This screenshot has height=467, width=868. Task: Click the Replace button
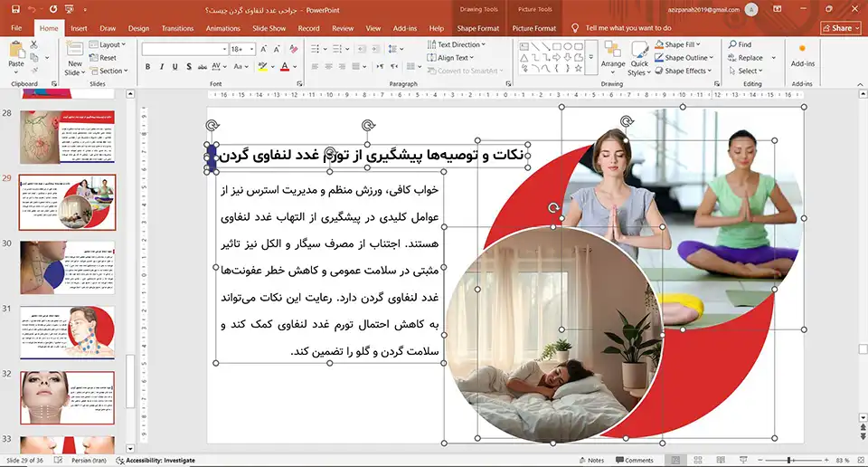coord(745,58)
